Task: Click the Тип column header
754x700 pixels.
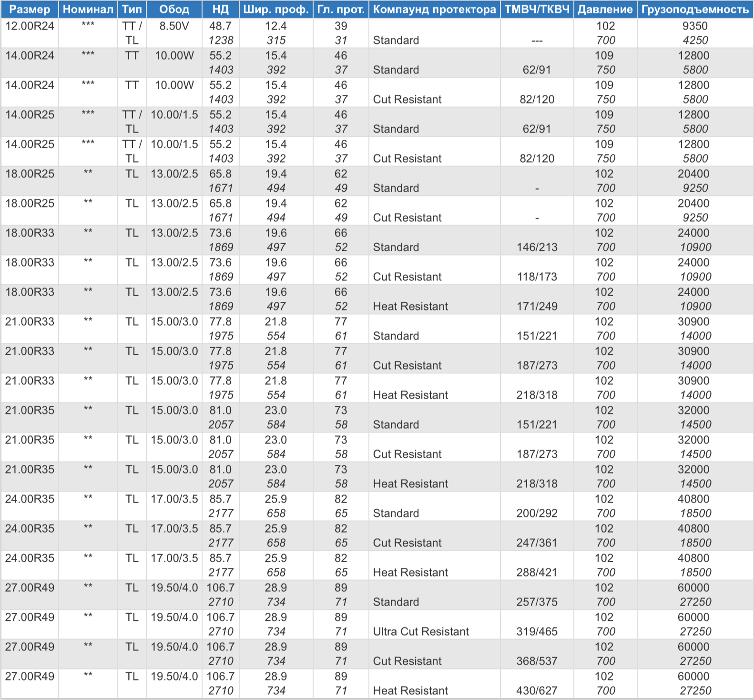Action: tap(132, 10)
